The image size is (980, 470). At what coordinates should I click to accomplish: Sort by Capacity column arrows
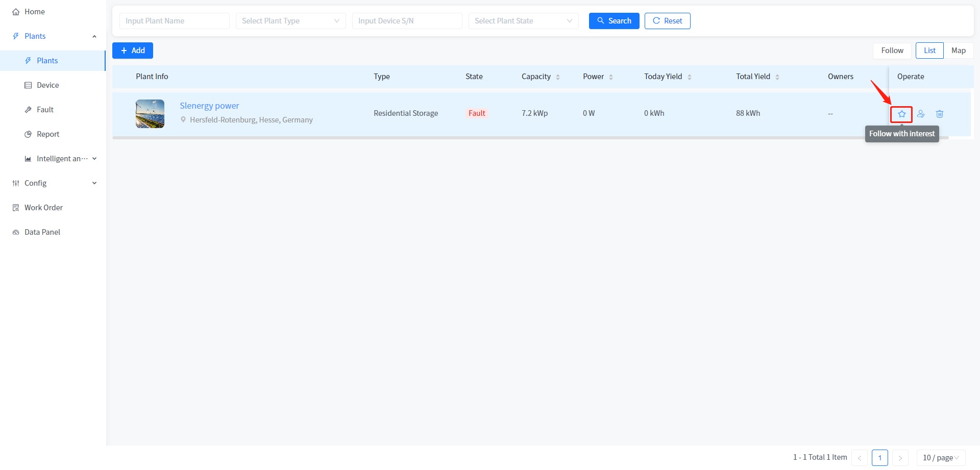[x=558, y=77]
